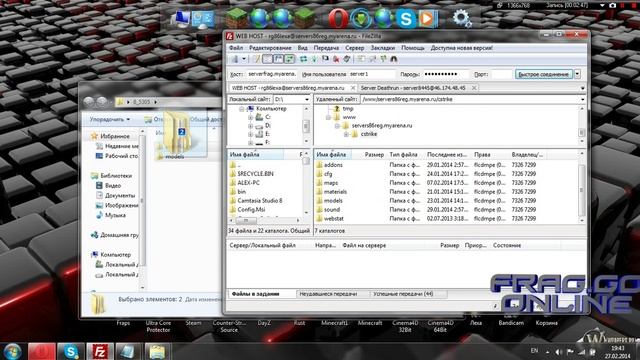
Task: Switch to Успешные передачи (44) tab
Action: coord(403,294)
